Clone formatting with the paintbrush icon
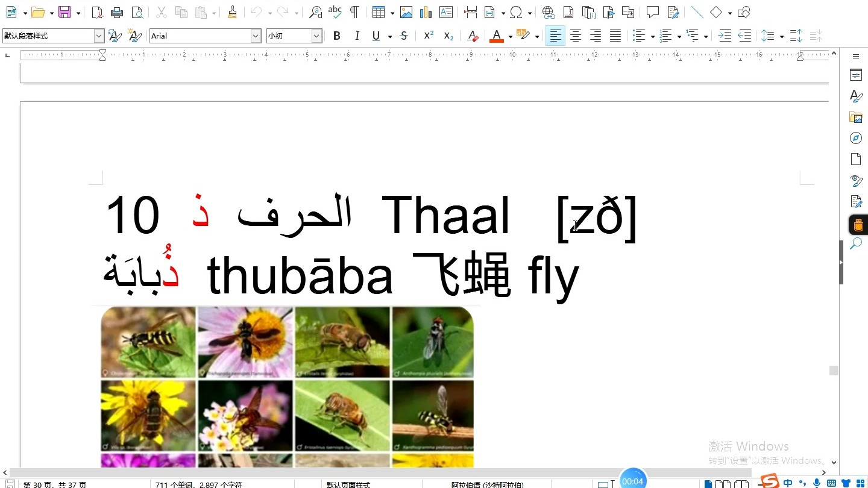868x488 pixels. 232,12
